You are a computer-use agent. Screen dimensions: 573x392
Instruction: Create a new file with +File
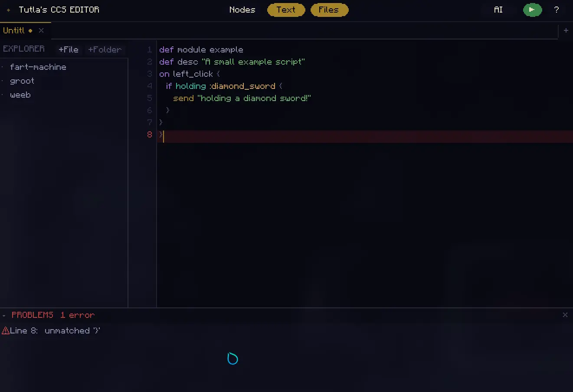(x=69, y=49)
